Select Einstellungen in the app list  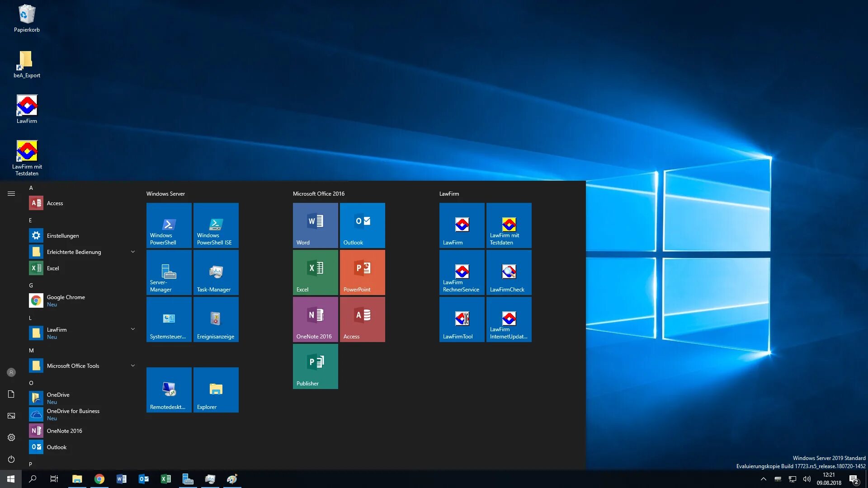(x=63, y=236)
